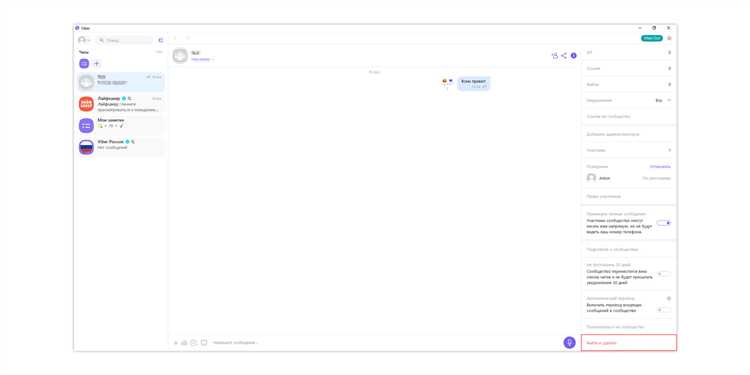Viewport: 750px width, 375px height.
Task: Open the Лайфхакер chat in the list
Action: [x=121, y=104]
